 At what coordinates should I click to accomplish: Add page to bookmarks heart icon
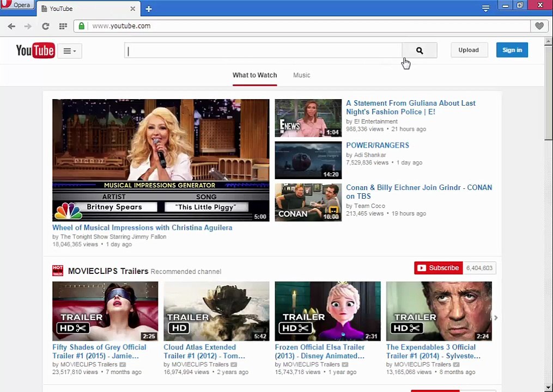539,26
